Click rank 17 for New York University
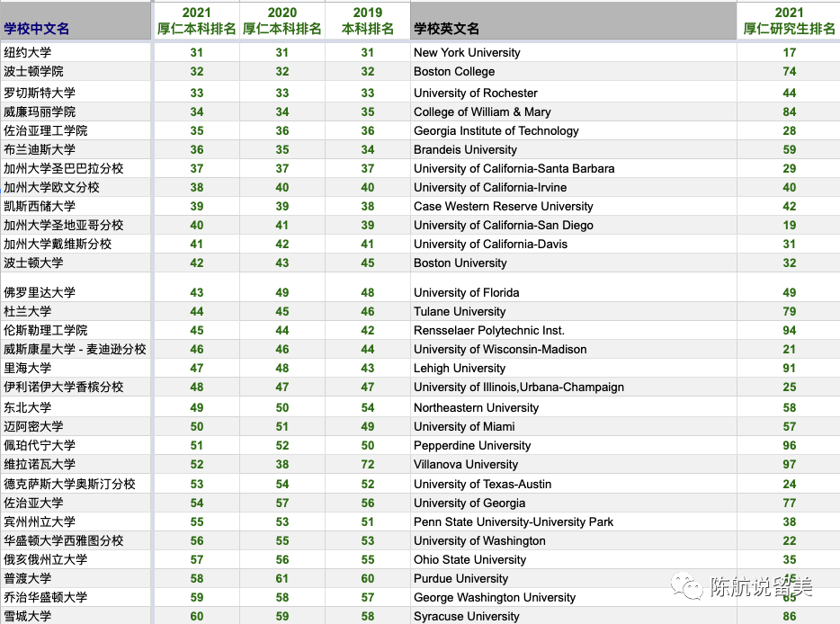The image size is (840, 624). 789,52
